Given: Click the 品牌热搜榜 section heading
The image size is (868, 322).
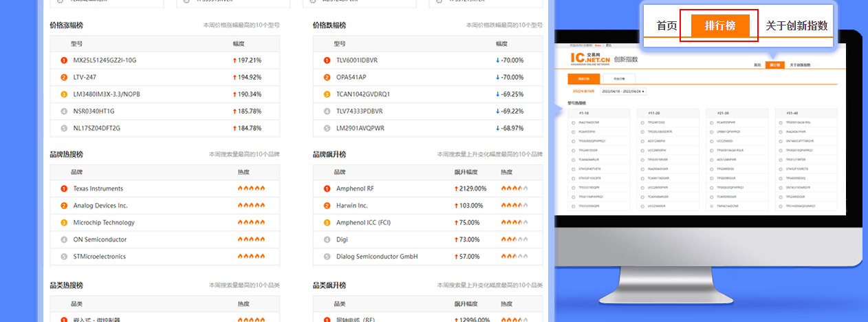Looking at the screenshot, I should click(x=66, y=155).
